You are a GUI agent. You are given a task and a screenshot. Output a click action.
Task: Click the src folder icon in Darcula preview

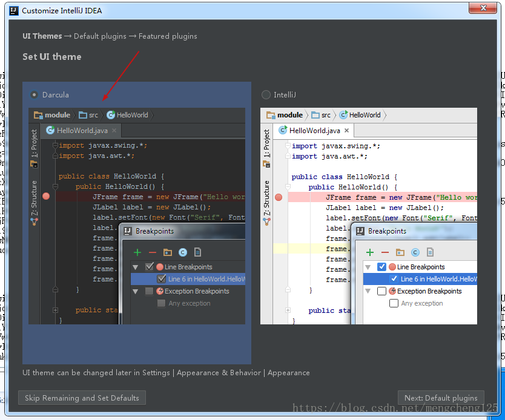point(83,115)
